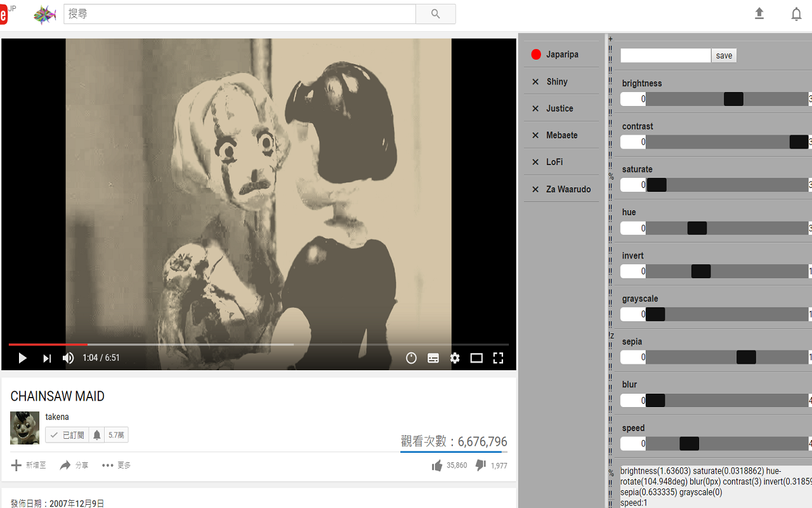The image size is (812, 508).
Task: Click the preset name input field
Action: coord(665,55)
